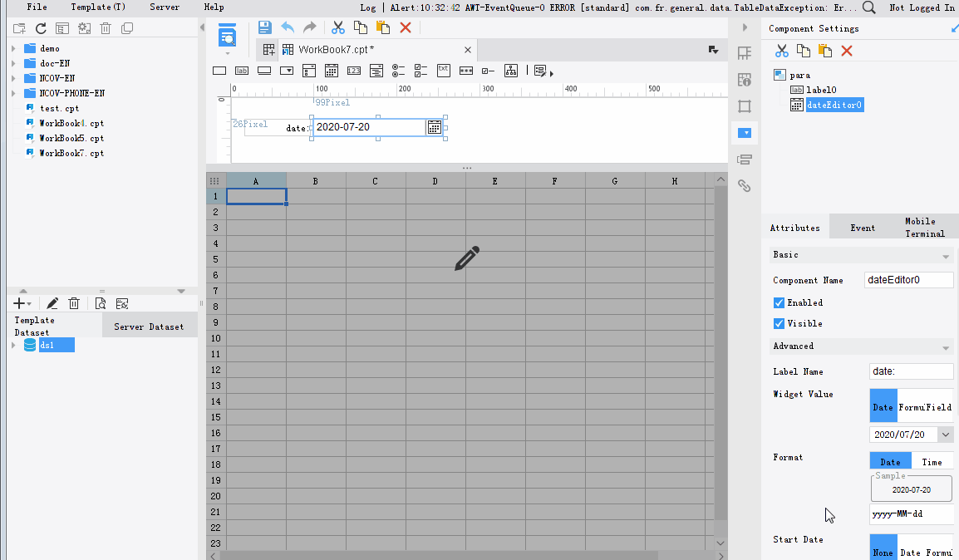Select the Date toggle under Widget Value
This screenshot has height=560, width=959.
(x=883, y=406)
